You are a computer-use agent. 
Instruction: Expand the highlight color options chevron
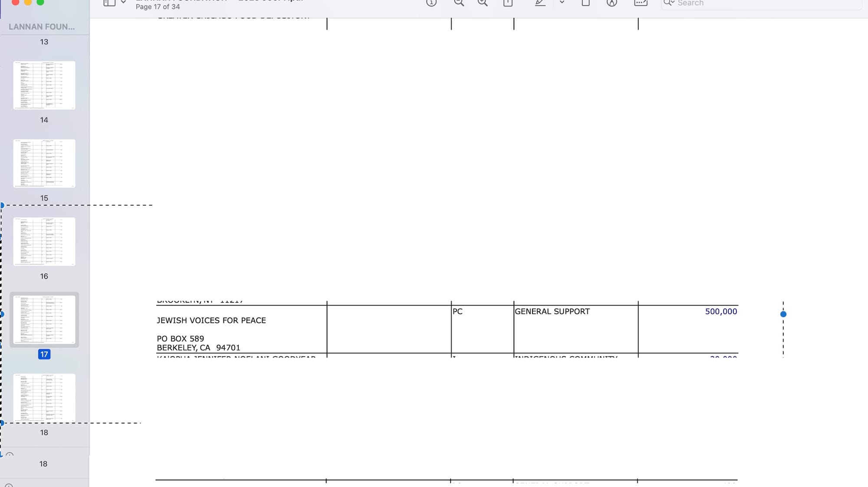[562, 3]
